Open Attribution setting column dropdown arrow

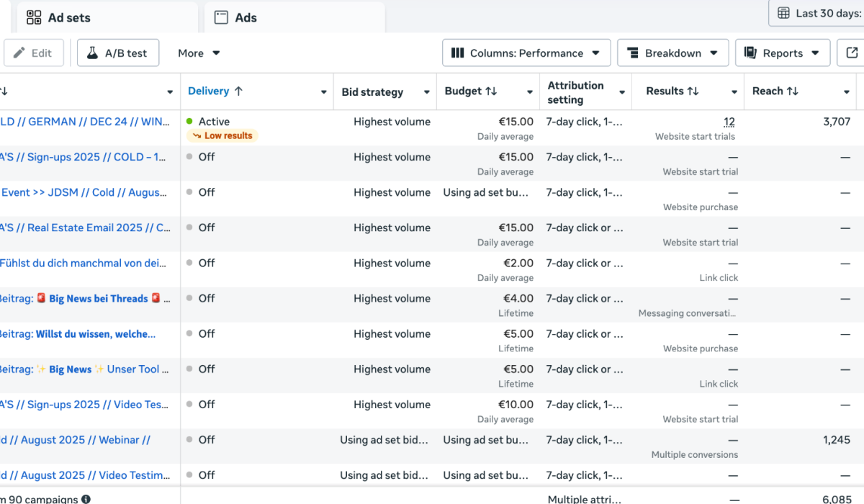(x=622, y=92)
